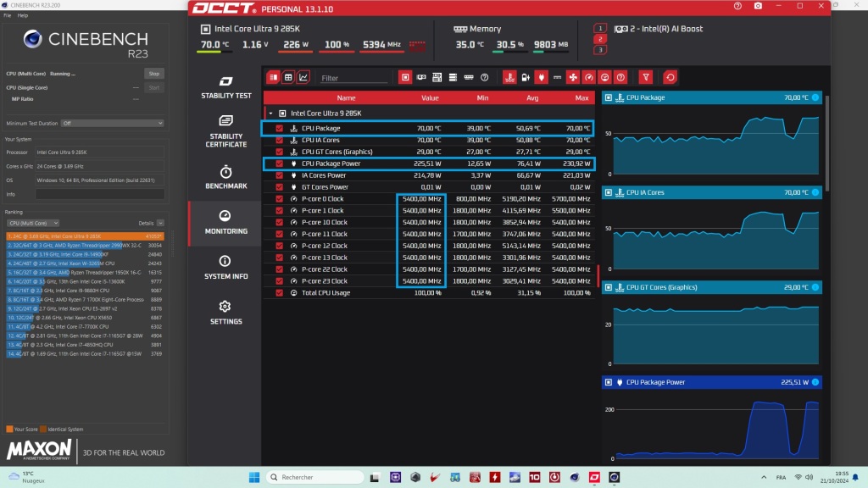Click the CPU Package graph panel icon
This screenshot has width=868, height=488.
point(609,97)
